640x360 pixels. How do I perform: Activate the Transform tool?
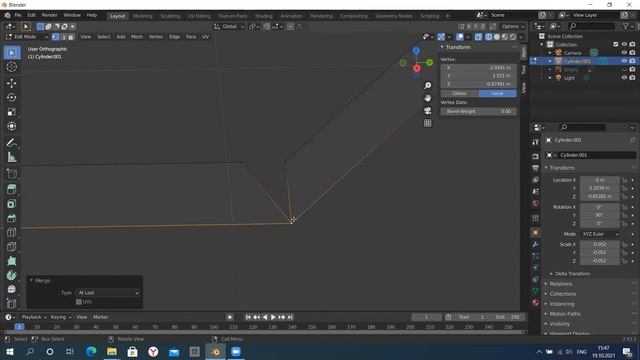(x=11, y=126)
